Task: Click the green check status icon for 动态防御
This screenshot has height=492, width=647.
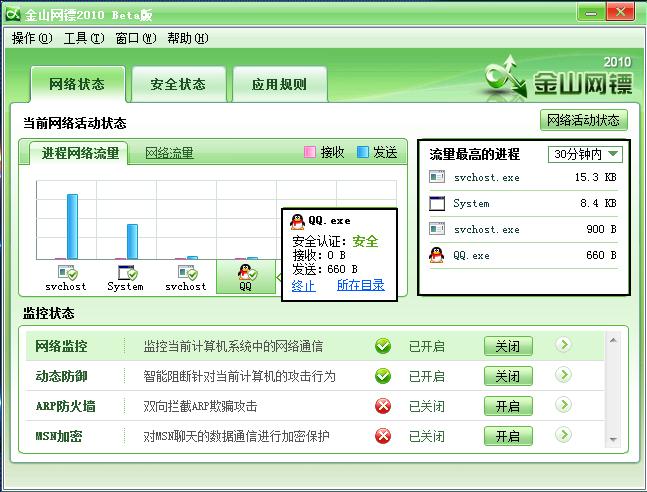Action: point(383,376)
